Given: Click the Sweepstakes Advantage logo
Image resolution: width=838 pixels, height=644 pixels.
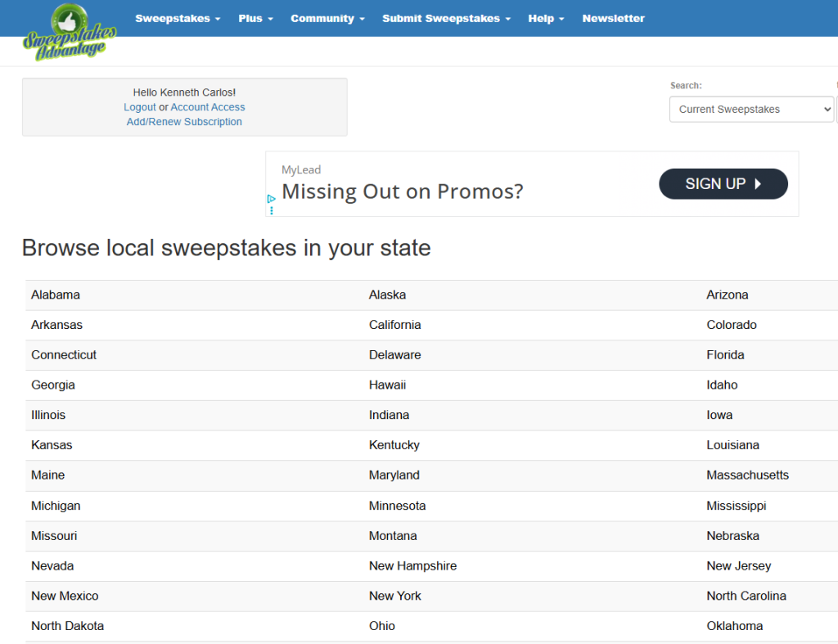Looking at the screenshot, I should pyautogui.click(x=69, y=33).
